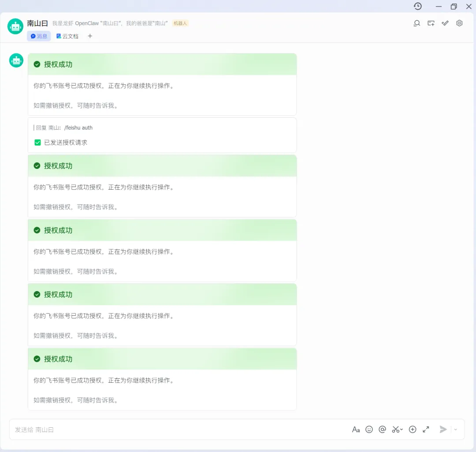Click the create group icon in the chat header

(431, 23)
